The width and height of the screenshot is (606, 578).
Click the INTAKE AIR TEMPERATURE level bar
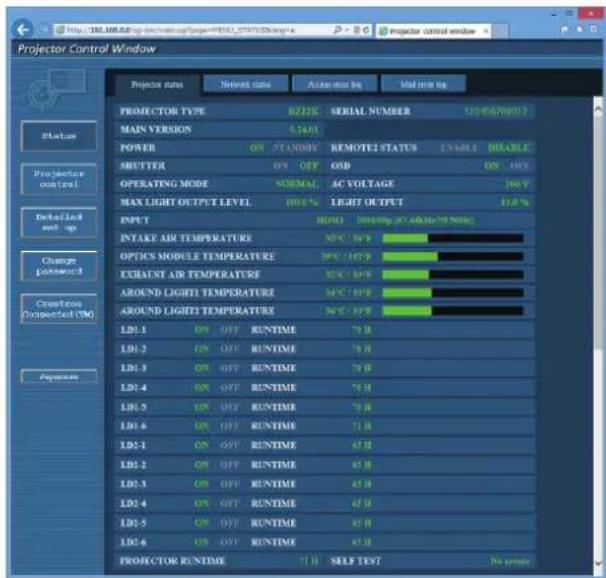453,238
